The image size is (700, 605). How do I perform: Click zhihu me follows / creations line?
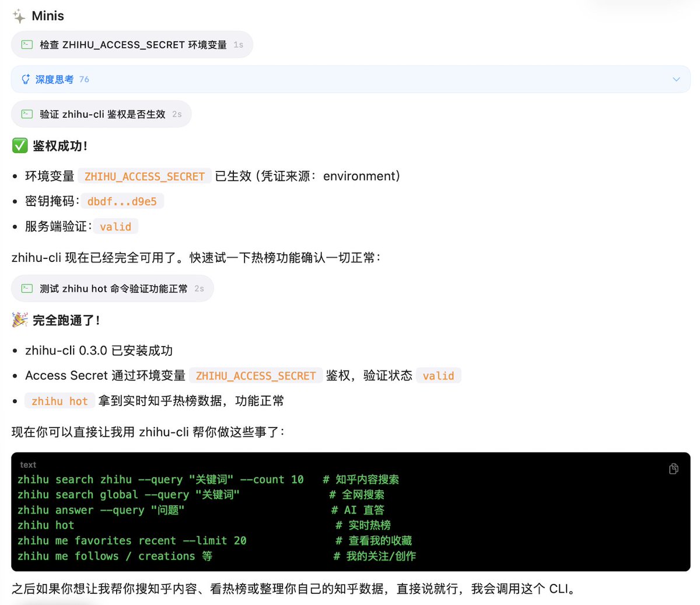(115, 556)
